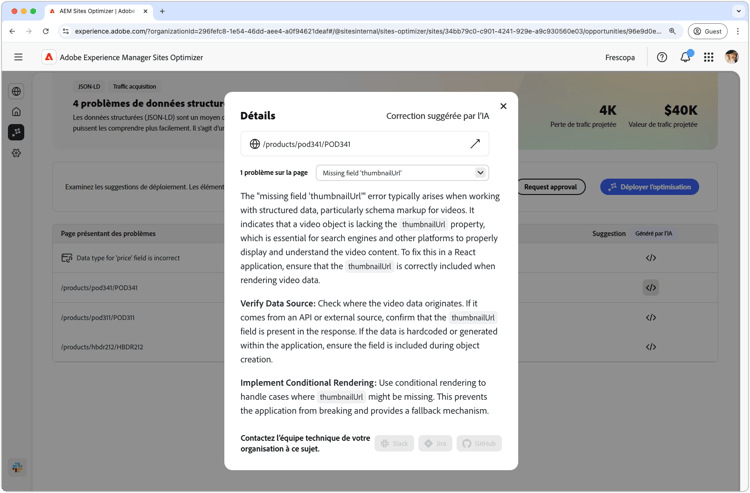Click the browser back arrow
Screen dimensions: 750x493
coord(12,32)
